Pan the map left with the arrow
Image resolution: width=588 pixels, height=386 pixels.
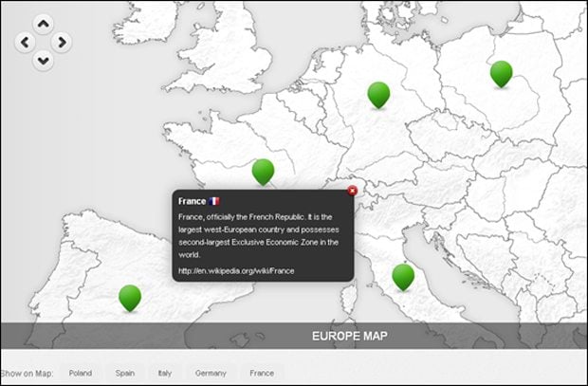coord(25,42)
